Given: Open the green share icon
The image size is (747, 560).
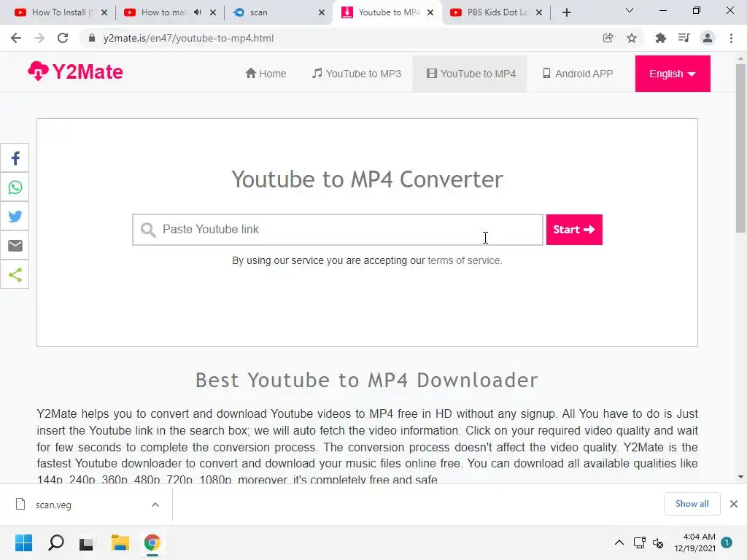Looking at the screenshot, I should (15, 274).
